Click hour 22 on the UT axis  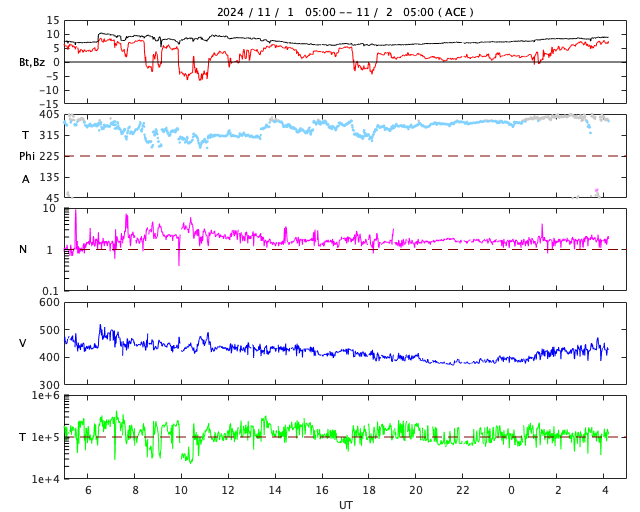pyautogui.click(x=463, y=490)
